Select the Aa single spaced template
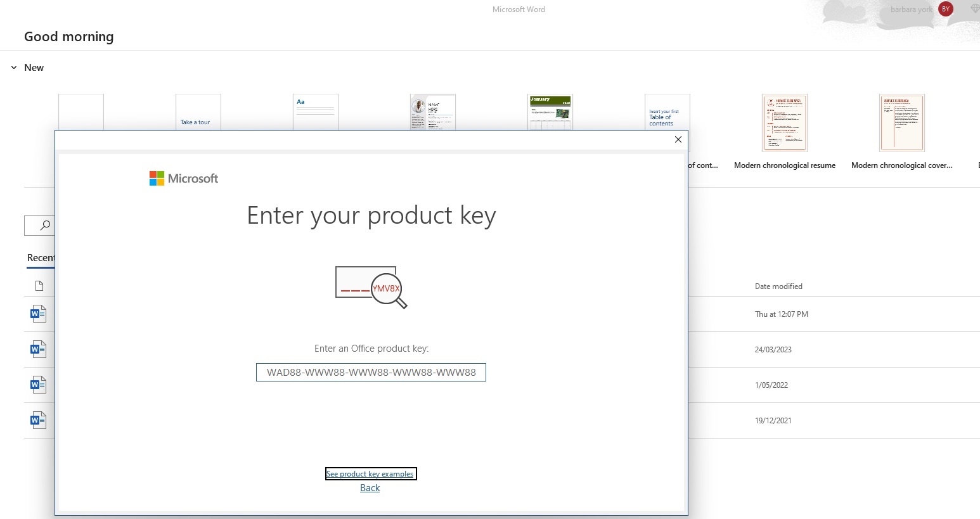The height and width of the screenshot is (519, 980). (316, 112)
